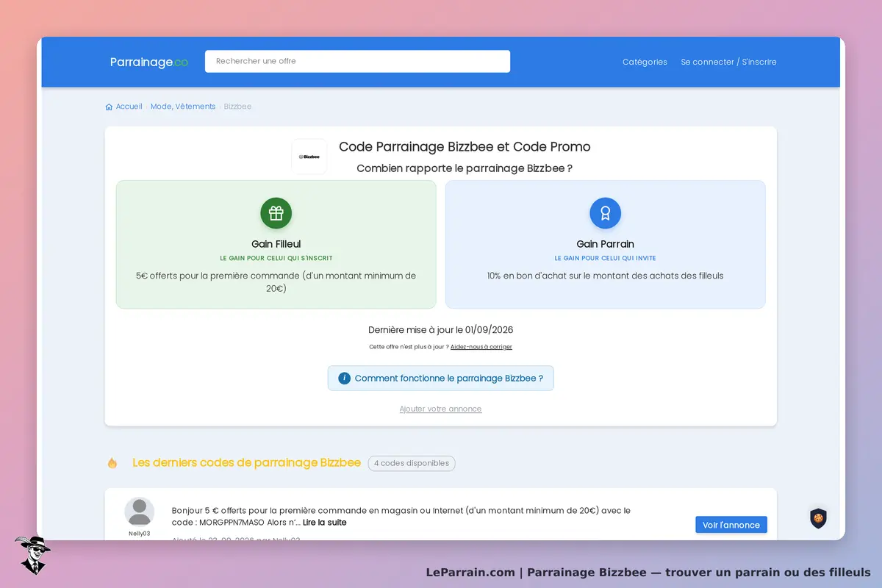Click the 'Gain Filleul' heading
Screen dimensions: 882x588
click(276, 244)
